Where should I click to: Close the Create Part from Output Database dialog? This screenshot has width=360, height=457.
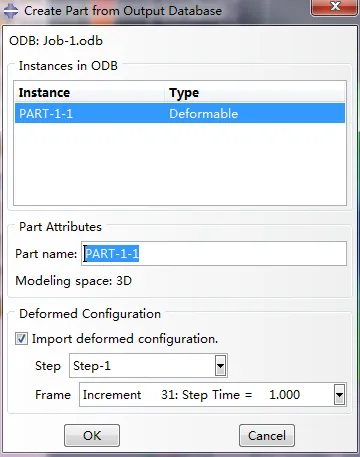pyautogui.click(x=334, y=7)
